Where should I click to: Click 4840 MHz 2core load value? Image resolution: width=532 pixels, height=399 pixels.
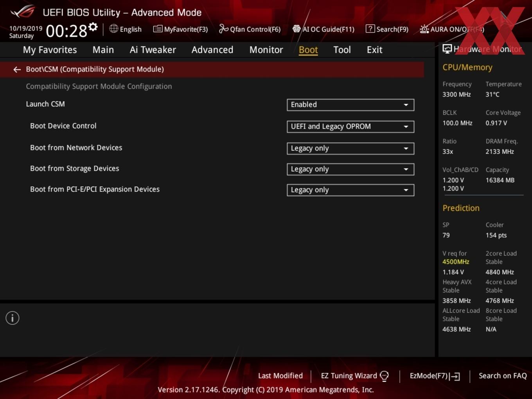click(500, 272)
